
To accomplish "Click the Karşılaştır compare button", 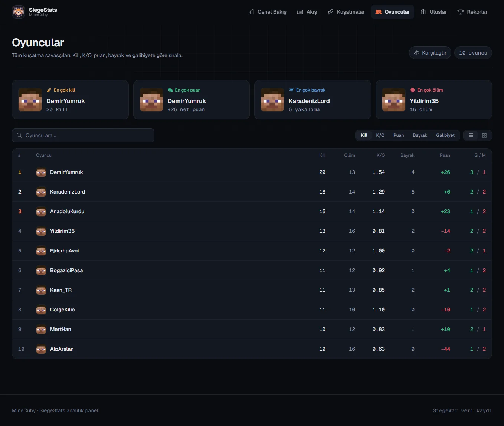I will (430, 53).
